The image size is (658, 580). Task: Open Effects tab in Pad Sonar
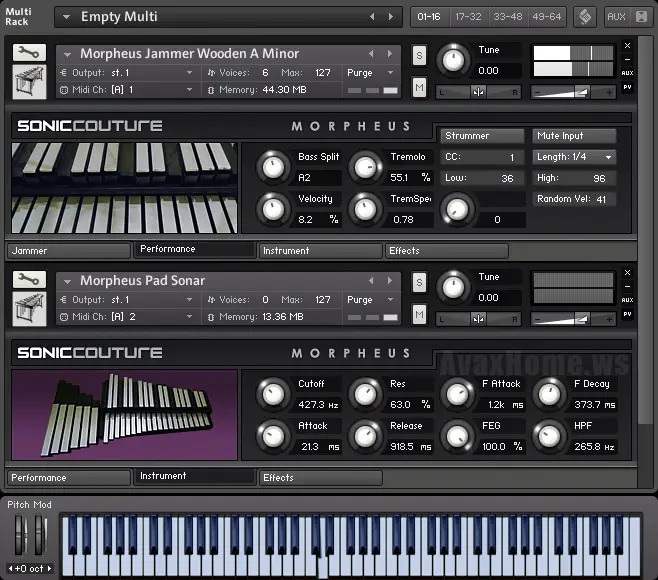point(320,478)
